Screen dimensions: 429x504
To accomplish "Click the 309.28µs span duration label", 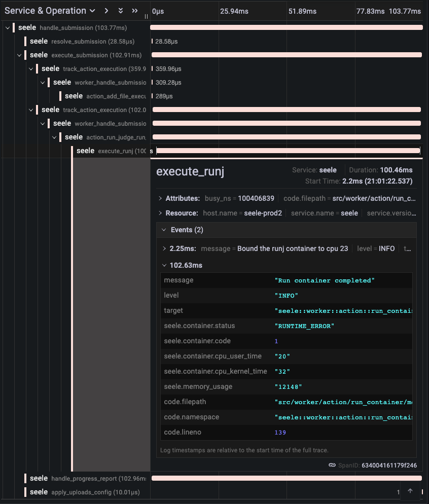I will [x=168, y=83].
